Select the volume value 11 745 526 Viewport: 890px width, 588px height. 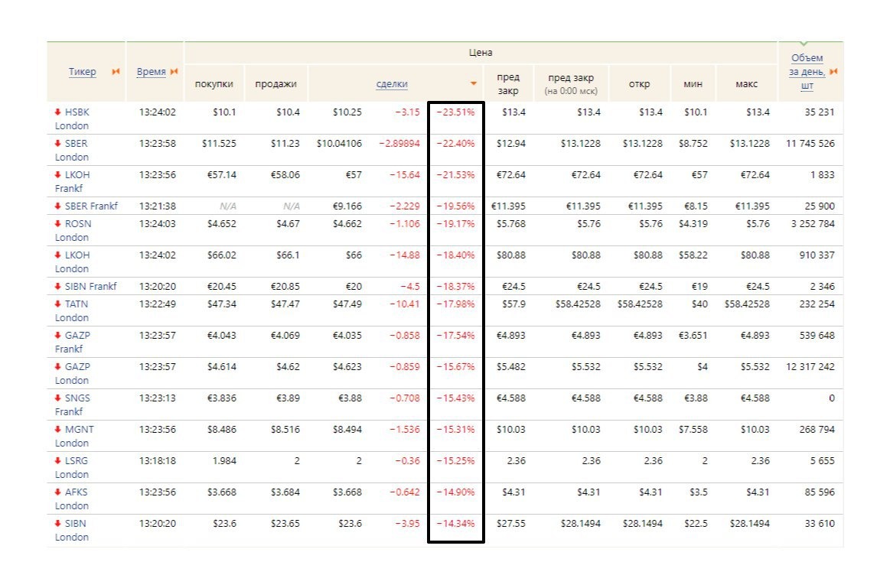[x=810, y=144]
